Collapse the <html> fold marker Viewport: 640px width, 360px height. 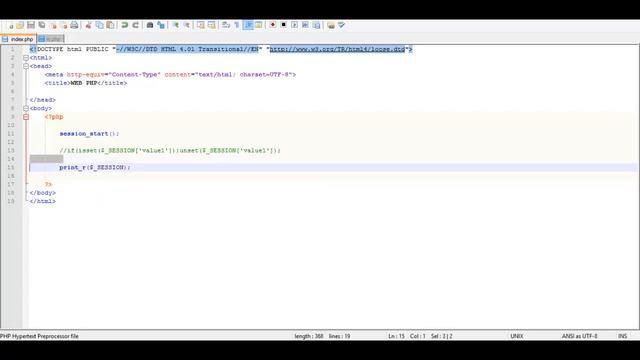(x=26, y=58)
